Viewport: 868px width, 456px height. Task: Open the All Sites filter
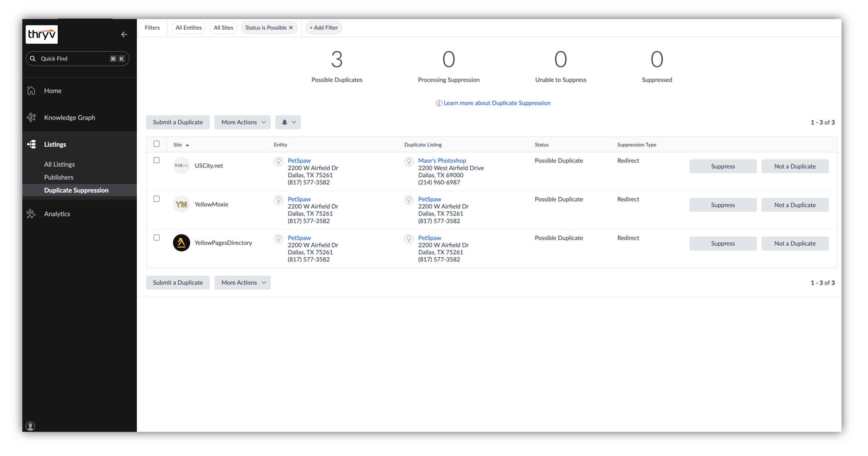point(223,28)
